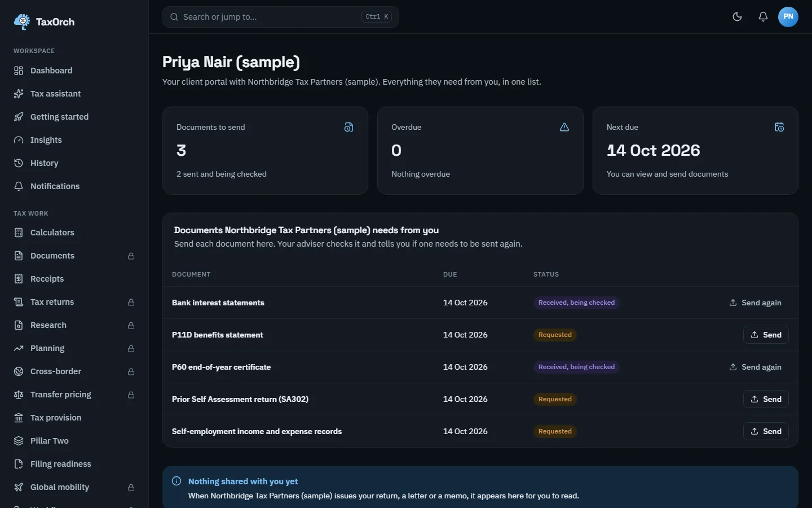812x508 pixels.
Task: Click the TaxOrch logo
Action: 44,22
